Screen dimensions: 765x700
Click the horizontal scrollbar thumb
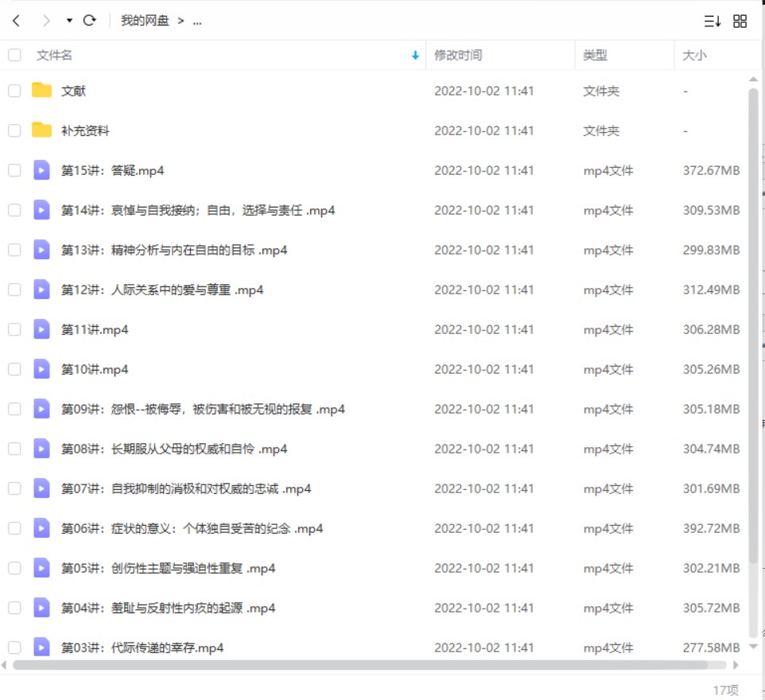tap(360, 665)
